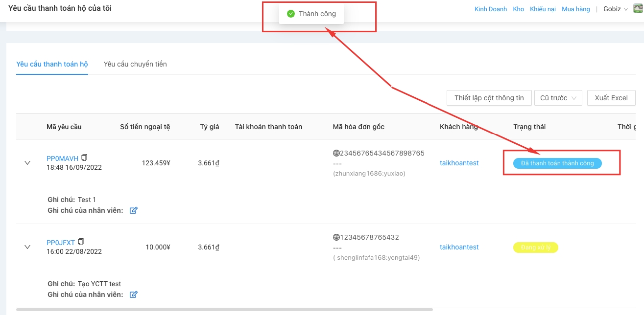Select the Yêu cầu thanh toán hộ tab
Image resolution: width=644 pixels, height=315 pixels.
click(x=52, y=64)
